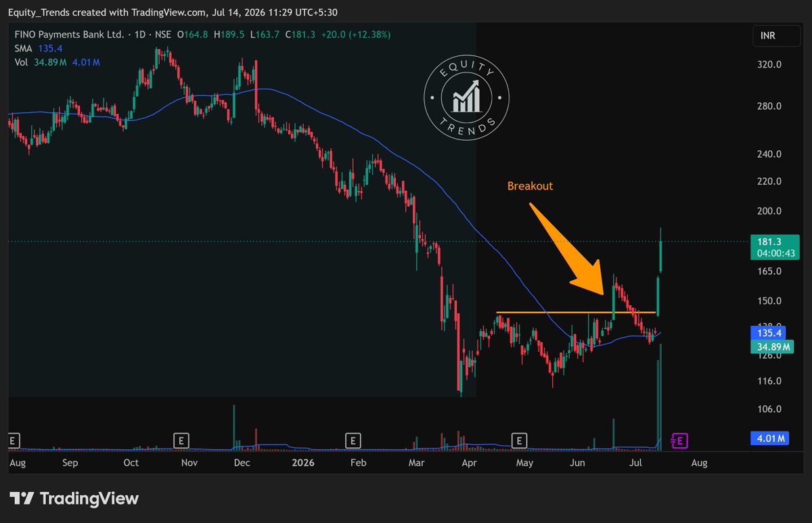812x523 pixels.
Task: Click the Sep label on time axis
Action: [x=70, y=463]
